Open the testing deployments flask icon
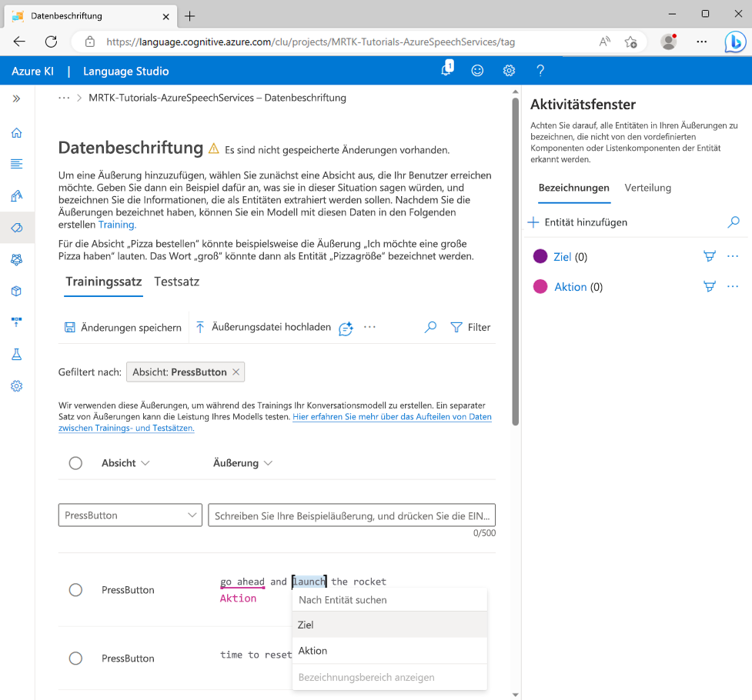This screenshot has height=700, width=752. 16,355
